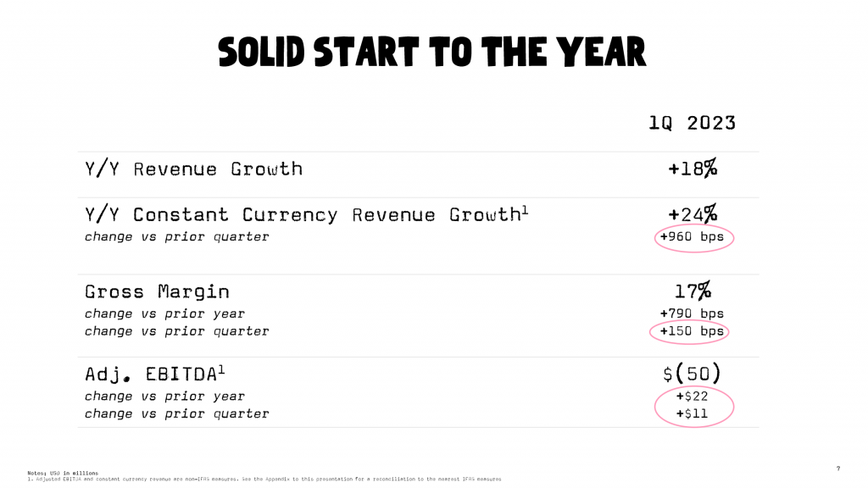Click the slide page number 7
The image size is (868, 488).
[838, 469]
